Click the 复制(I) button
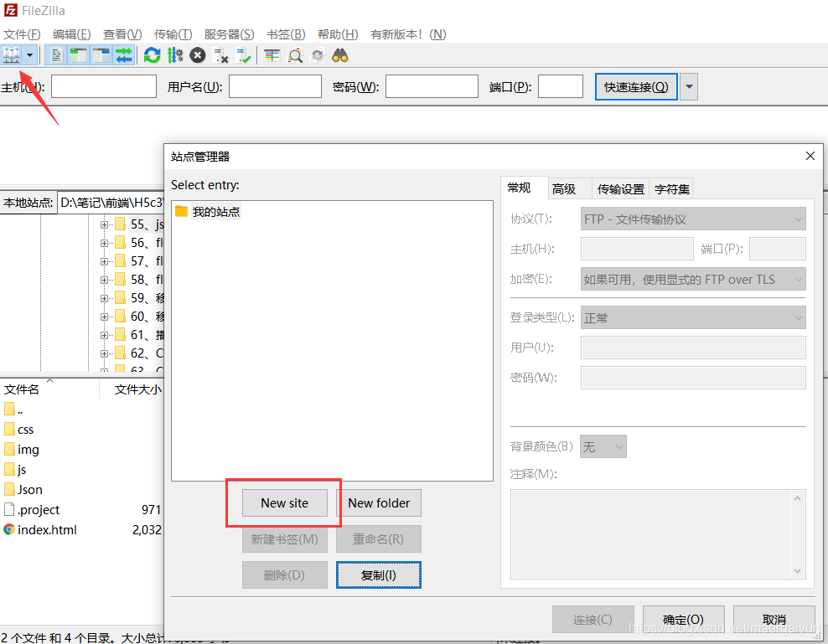This screenshot has height=644, width=828. tap(379, 574)
